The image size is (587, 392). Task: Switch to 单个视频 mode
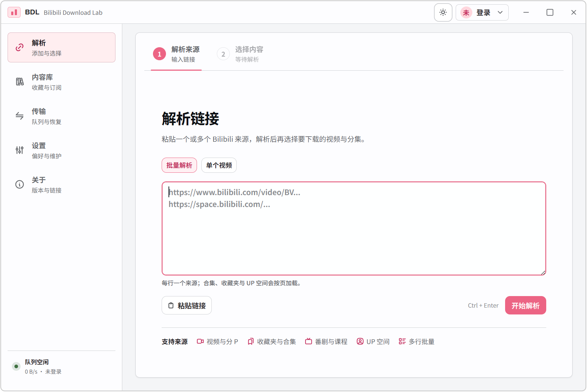219,165
